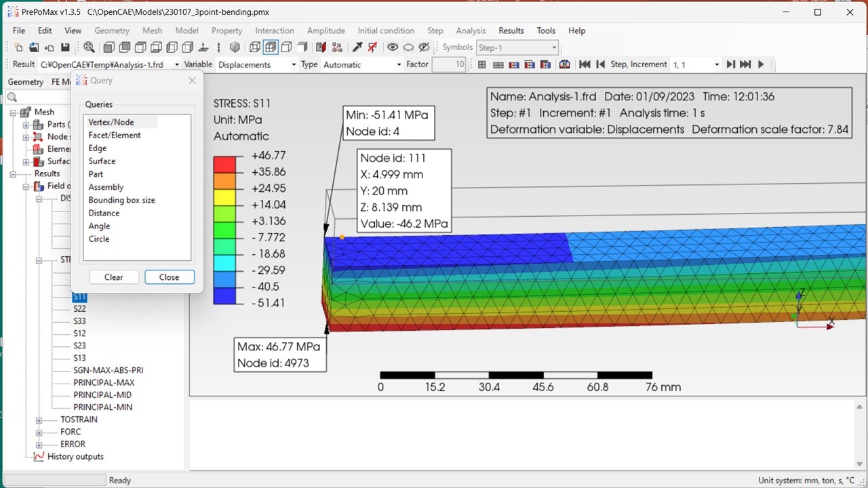The width and height of the screenshot is (868, 488).
Task: Open the Variable Displacements dropdown
Action: point(294,65)
